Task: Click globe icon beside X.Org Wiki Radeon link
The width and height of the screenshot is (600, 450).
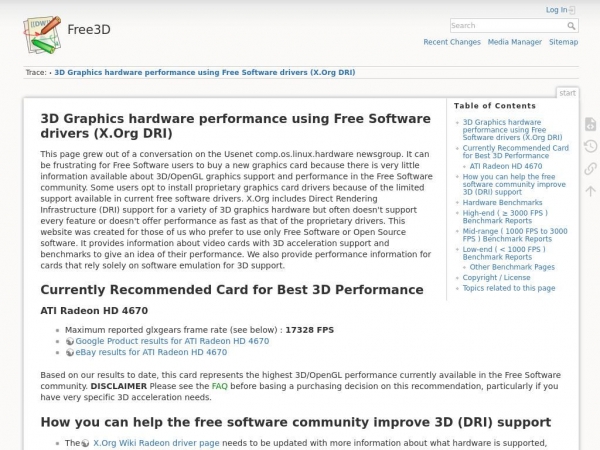Action: (85, 443)
